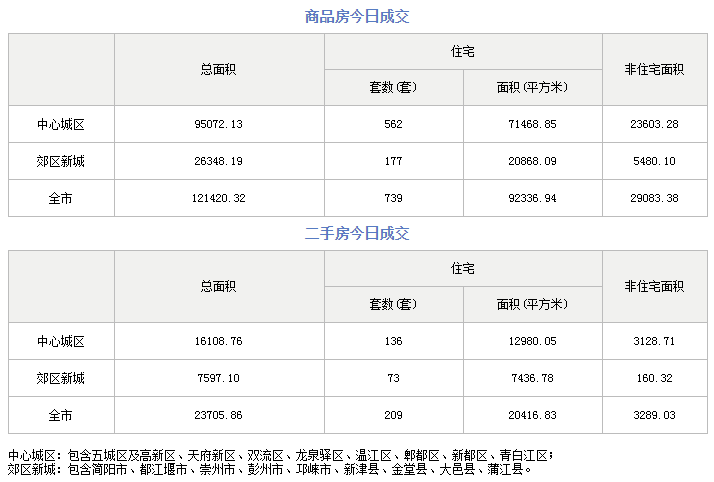Select the value 7597.10
Image resolution: width=714 pixels, height=482 pixels.
(219, 378)
